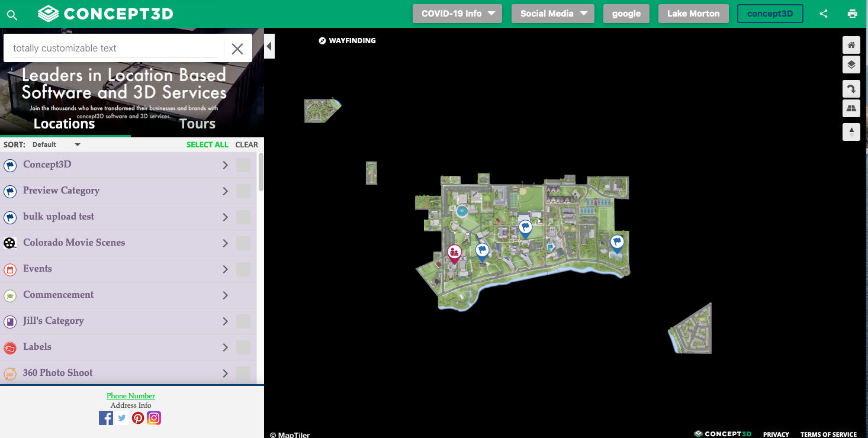868x438 pixels.
Task: Click the google header button
Action: [x=626, y=14]
